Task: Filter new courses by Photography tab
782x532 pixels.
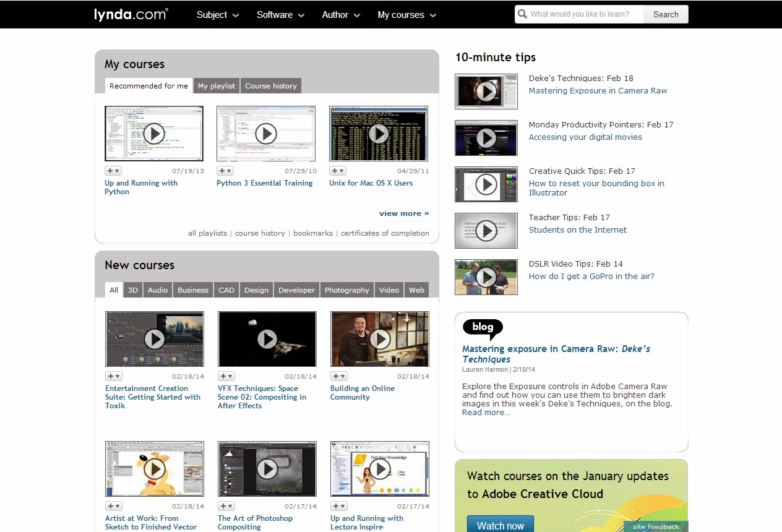Action: (347, 290)
